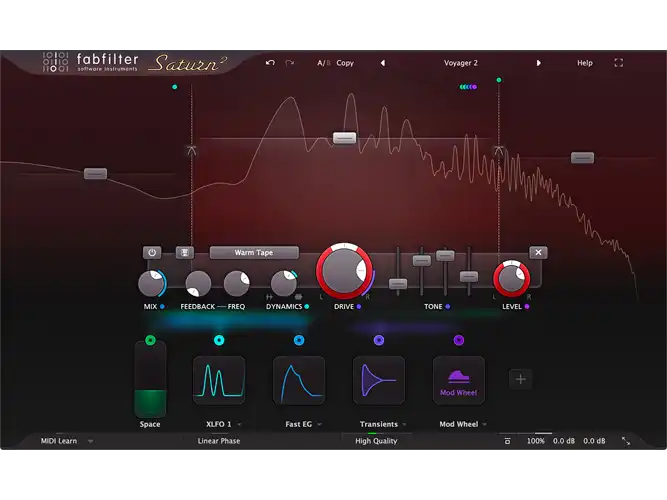Click the second TONE slider handle
The height and width of the screenshot is (500, 667).
(x=422, y=260)
